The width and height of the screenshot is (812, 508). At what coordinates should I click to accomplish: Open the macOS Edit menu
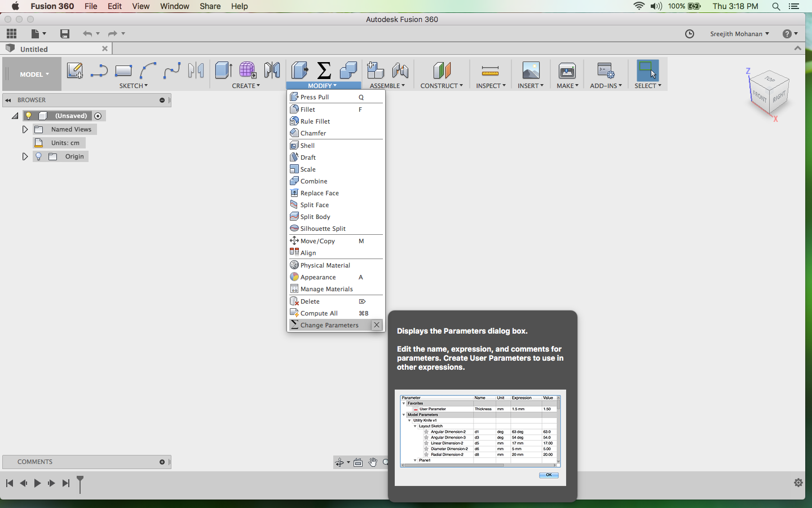[114, 6]
